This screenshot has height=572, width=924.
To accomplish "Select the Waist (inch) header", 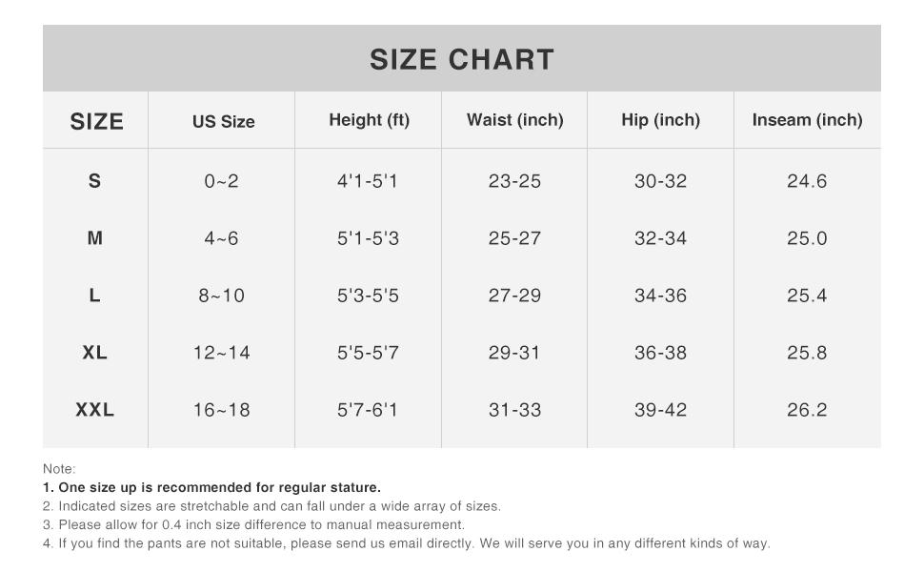I will [x=514, y=120].
